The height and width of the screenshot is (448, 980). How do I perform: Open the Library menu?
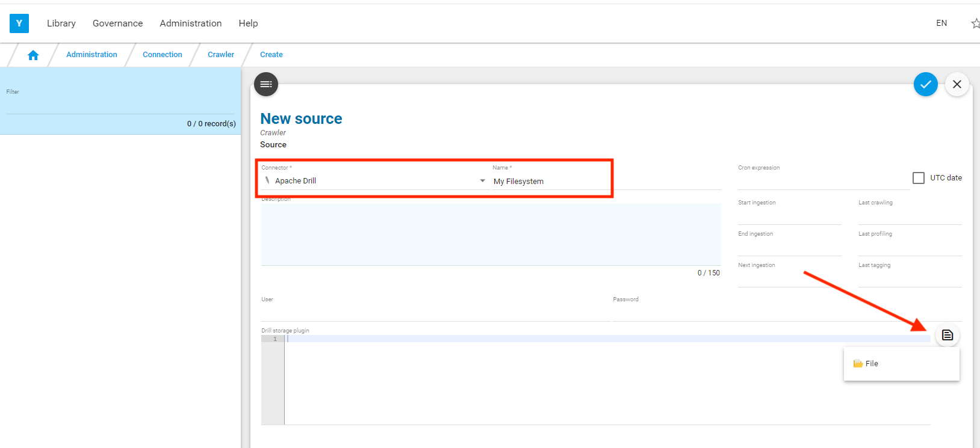[61, 23]
